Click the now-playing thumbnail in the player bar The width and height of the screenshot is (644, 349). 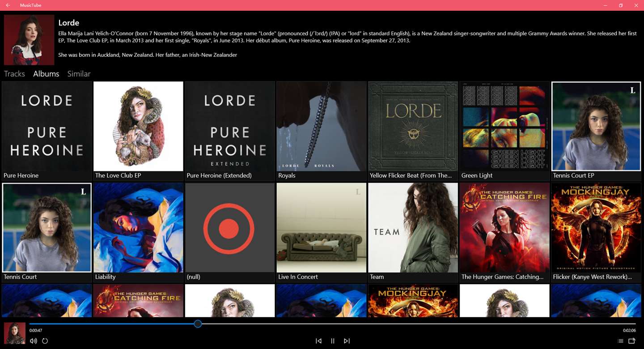[15, 333]
